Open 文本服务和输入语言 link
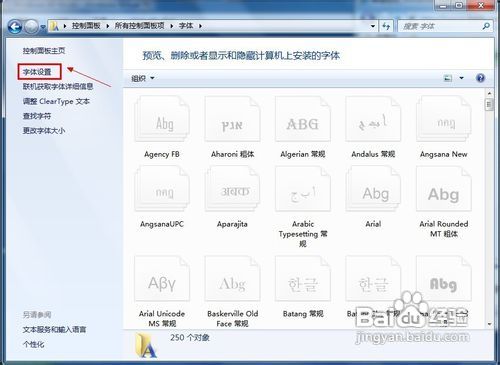This screenshot has width=500, height=365. (x=54, y=330)
